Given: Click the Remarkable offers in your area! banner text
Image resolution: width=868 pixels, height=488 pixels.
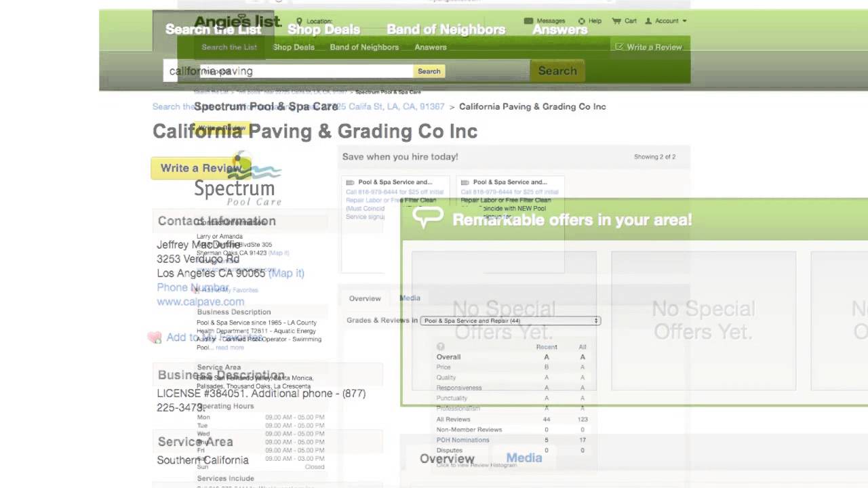Looking at the screenshot, I should pyautogui.click(x=572, y=220).
